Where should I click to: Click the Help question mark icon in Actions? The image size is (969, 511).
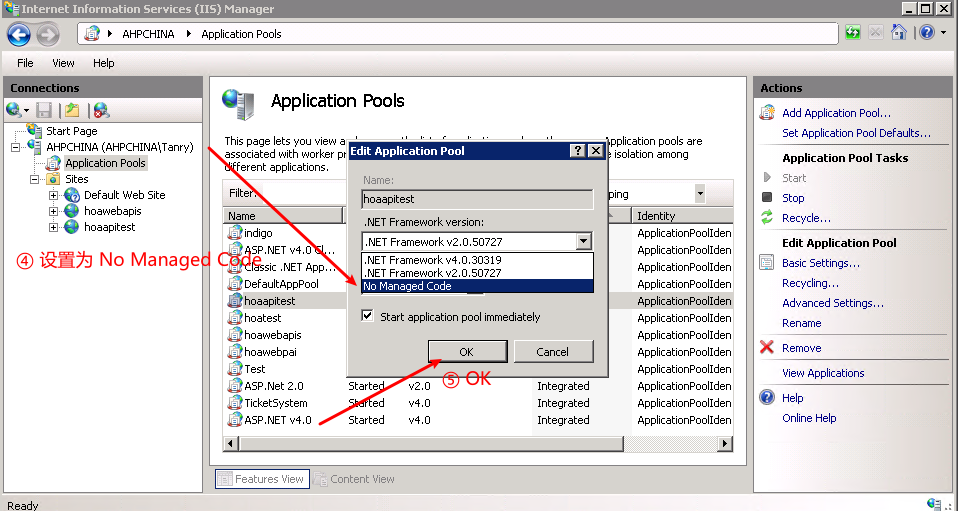click(767, 398)
